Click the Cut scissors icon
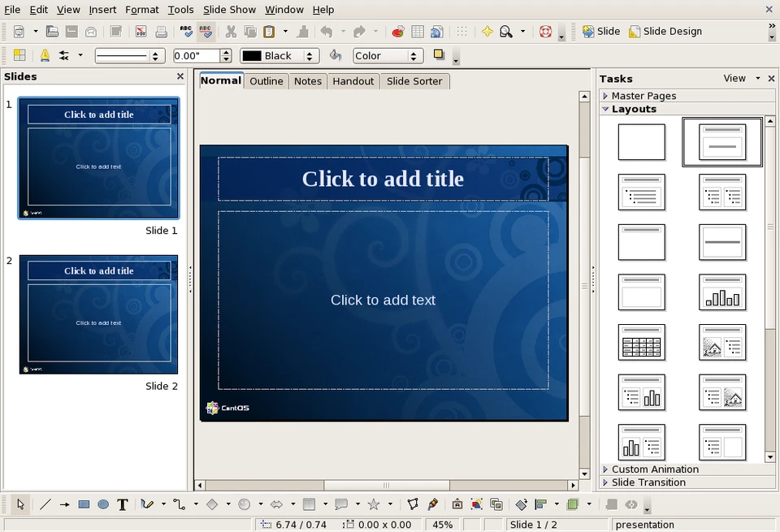 tap(231, 32)
